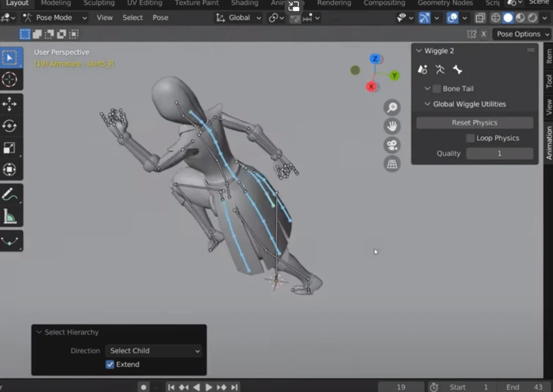Image resolution: width=553 pixels, height=392 pixels.
Task: Activate the Annotate tool
Action: pyautogui.click(x=10, y=195)
